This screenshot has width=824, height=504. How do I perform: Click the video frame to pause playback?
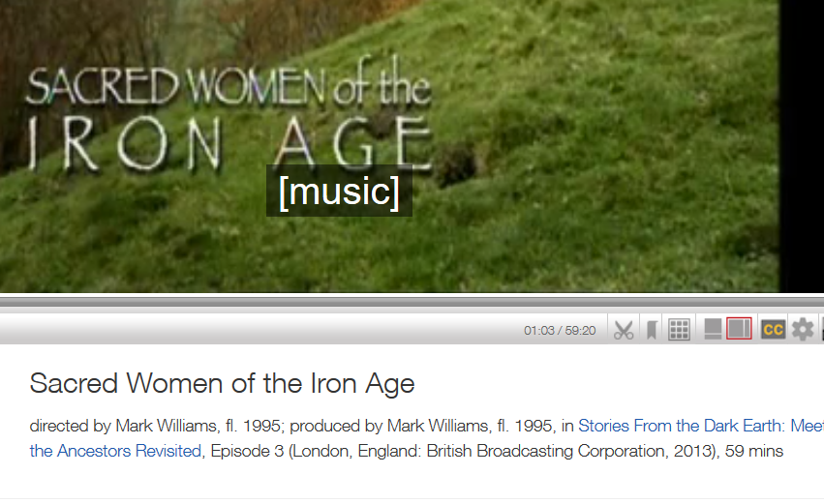click(389, 146)
